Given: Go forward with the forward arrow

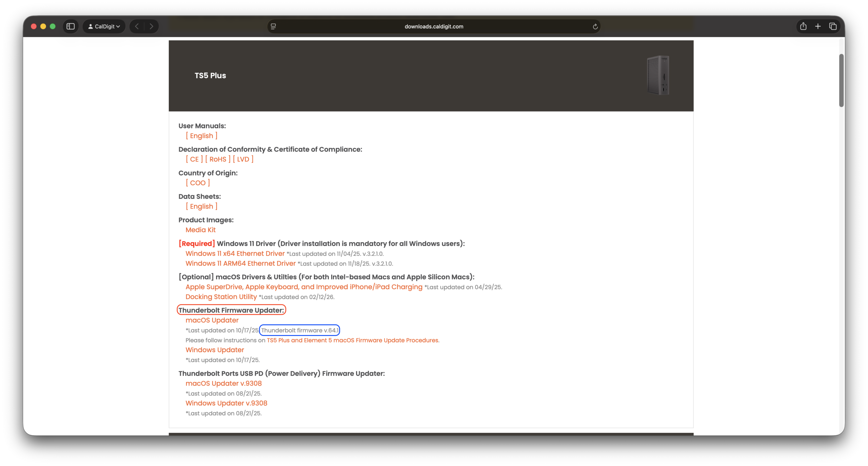Looking at the screenshot, I should tap(151, 26).
